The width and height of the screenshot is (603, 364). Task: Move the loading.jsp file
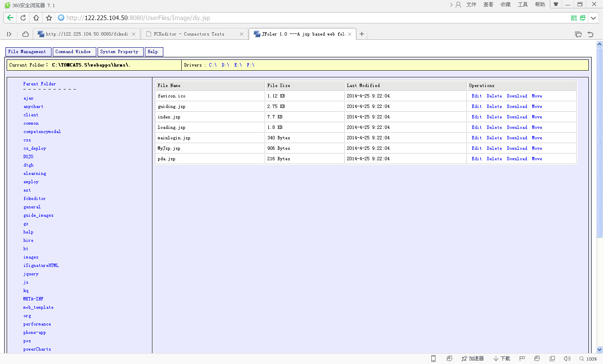tap(537, 128)
